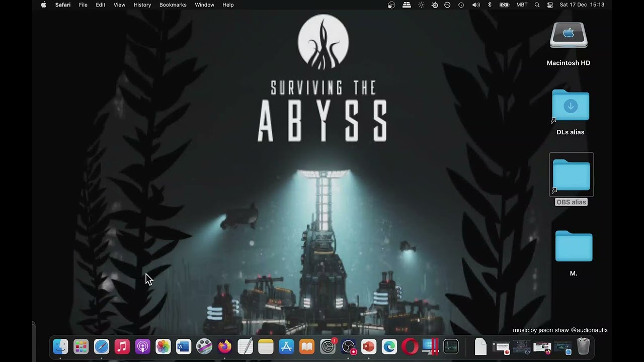
Task: Open the Trash in the Dock
Action: tap(583, 346)
